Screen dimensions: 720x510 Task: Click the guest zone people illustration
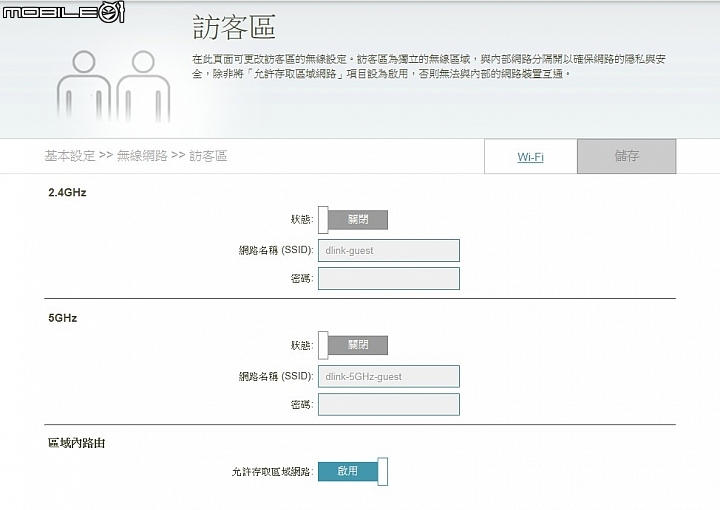point(113,86)
